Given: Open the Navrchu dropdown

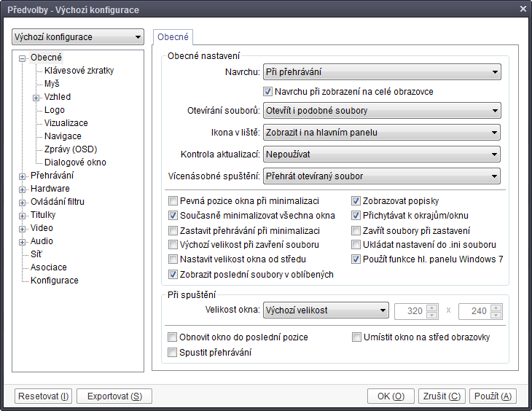Looking at the screenshot, I should tap(381, 72).
